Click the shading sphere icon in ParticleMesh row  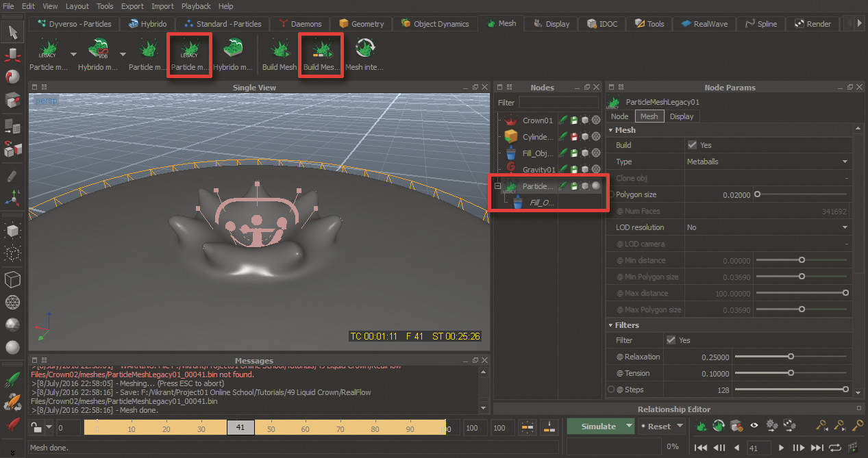(596, 186)
